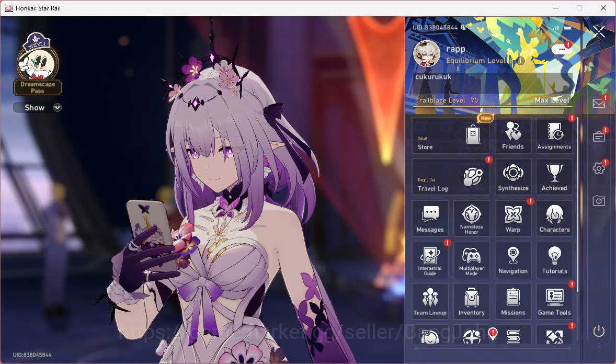616x364 pixels.
Task: Click the Honkai: Star Rail title bar icon
Action: (x=9, y=8)
